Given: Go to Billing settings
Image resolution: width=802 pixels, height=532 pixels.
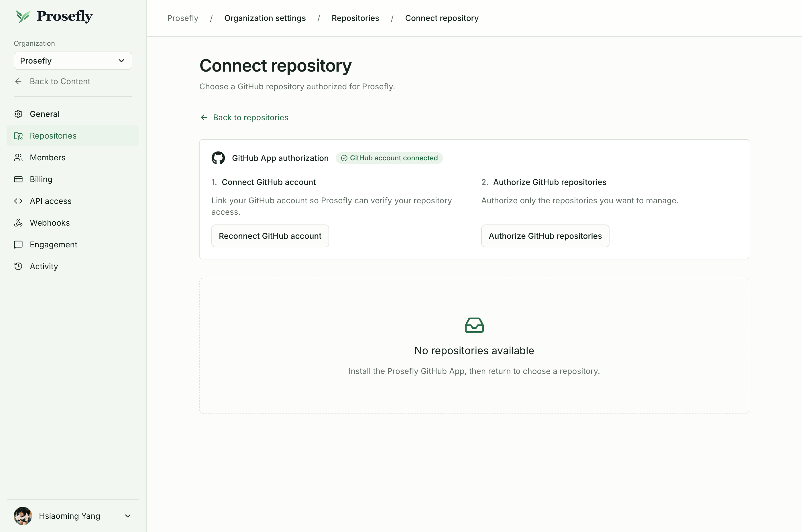Looking at the screenshot, I should point(73,179).
